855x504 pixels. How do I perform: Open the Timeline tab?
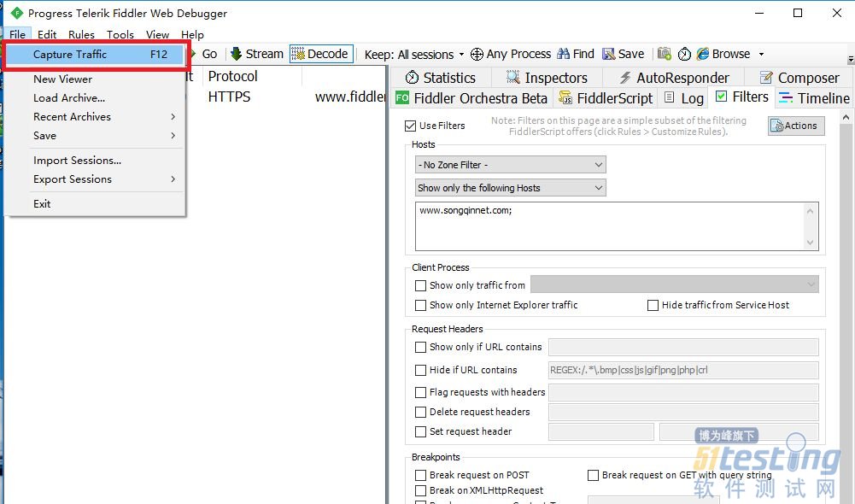814,98
